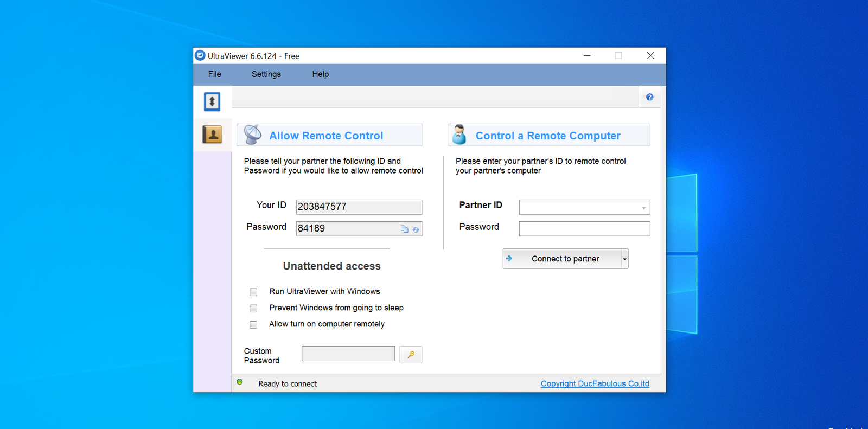This screenshot has width=868, height=429.
Task: Click the person icon beside Control a Remote Computer
Action: (459, 135)
